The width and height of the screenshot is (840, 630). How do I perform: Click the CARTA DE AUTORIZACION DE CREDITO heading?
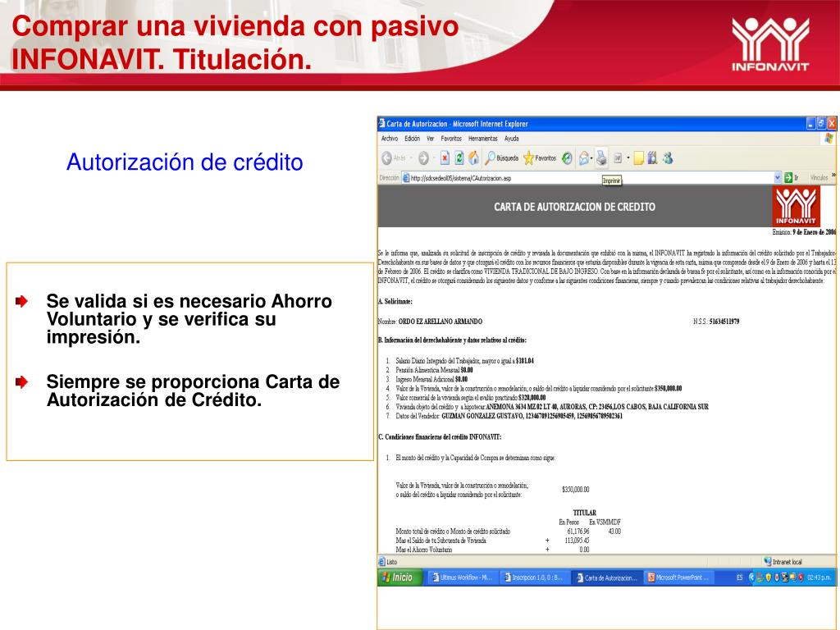[x=574, y=207]
